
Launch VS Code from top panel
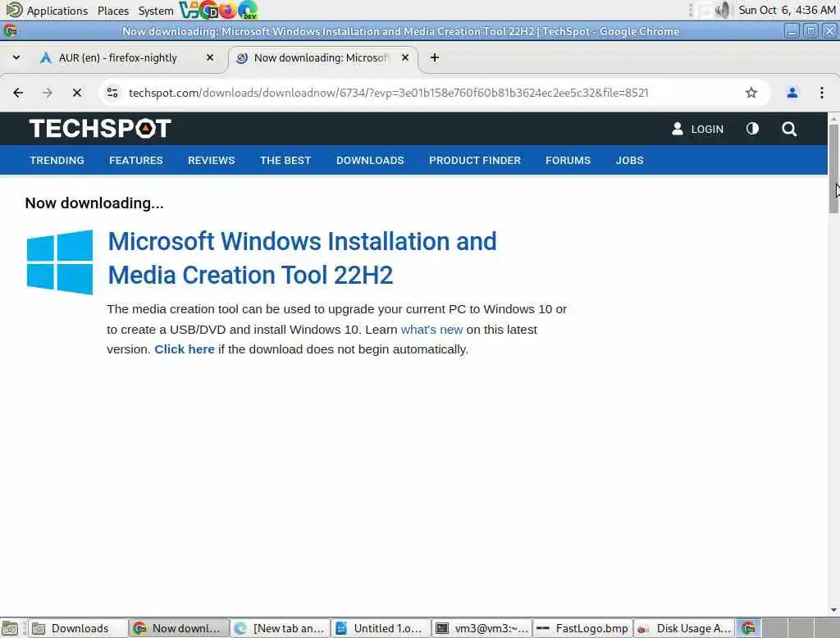click(x=188, y=10)
